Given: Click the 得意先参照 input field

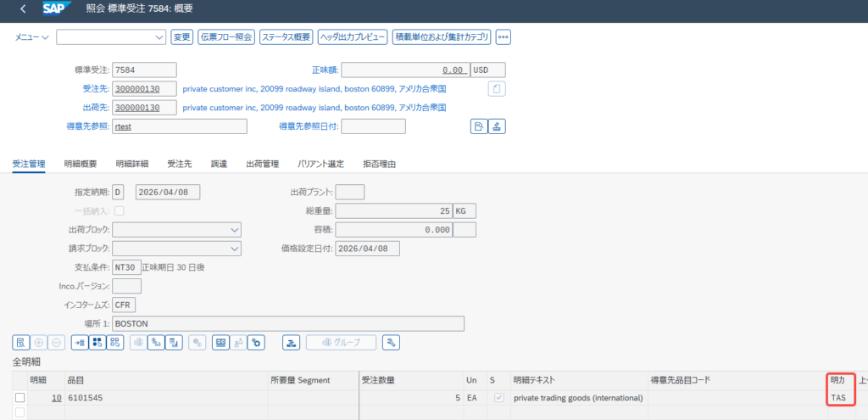Looking at the screenshot, I should [x=179, y=126].
